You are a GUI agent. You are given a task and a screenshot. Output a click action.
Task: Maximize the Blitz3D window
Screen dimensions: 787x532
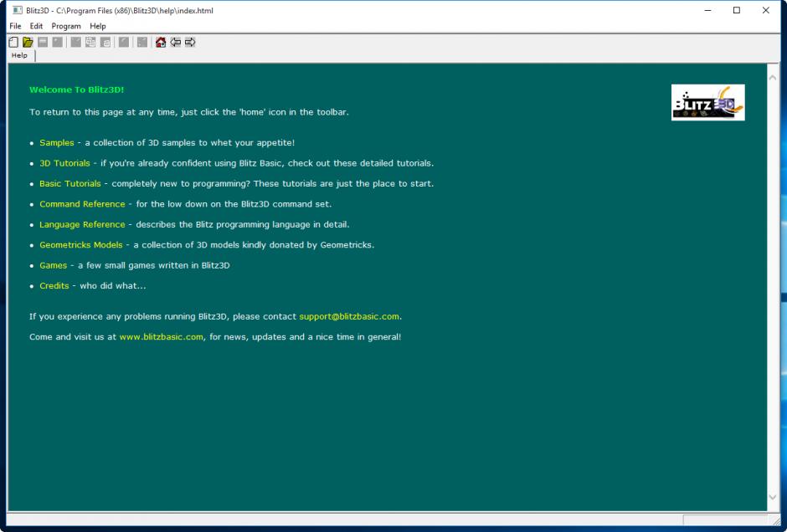(737, 10)
